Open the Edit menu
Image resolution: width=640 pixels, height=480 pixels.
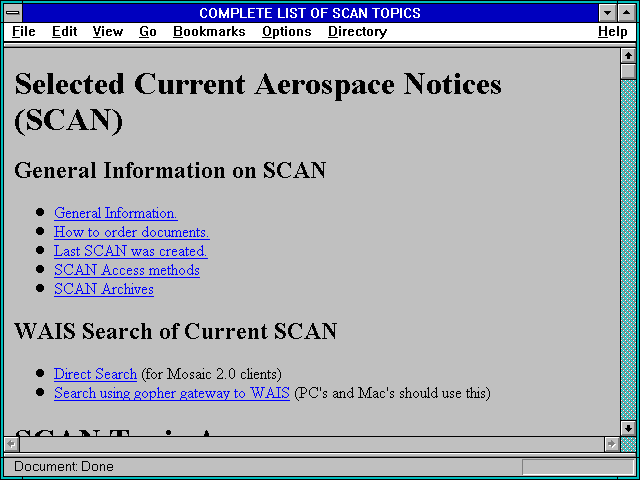point(64,31)
